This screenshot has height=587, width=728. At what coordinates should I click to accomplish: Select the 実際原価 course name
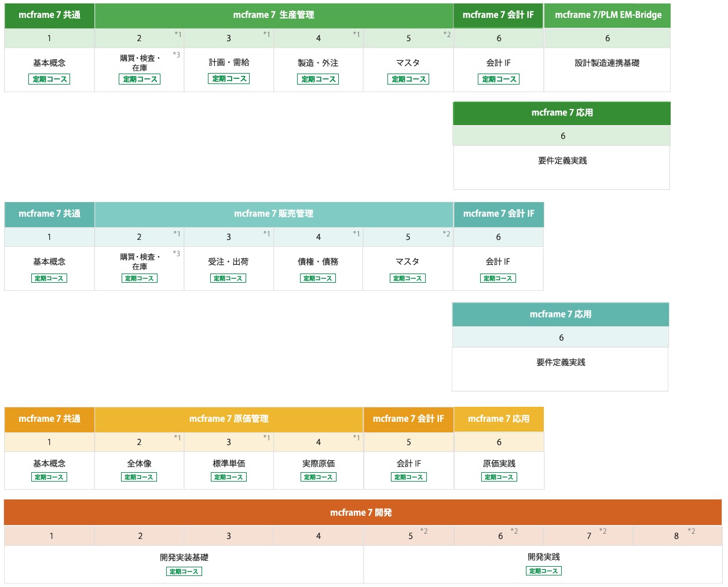click(x=319, y=464)
